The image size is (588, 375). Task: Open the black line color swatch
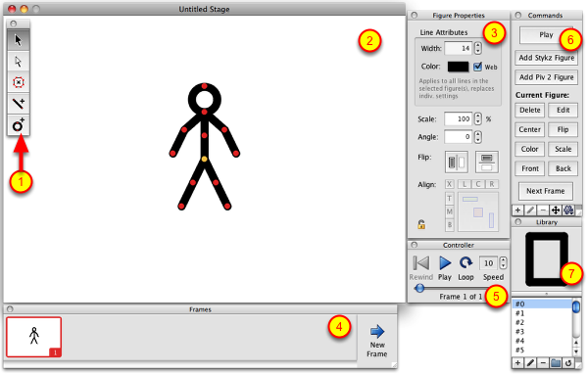tap(458, 67)
